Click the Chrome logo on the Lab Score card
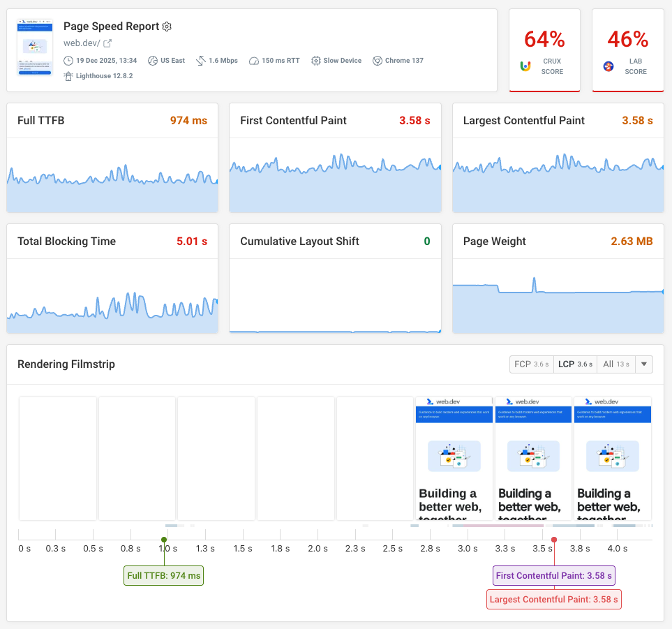 (608, 66)
